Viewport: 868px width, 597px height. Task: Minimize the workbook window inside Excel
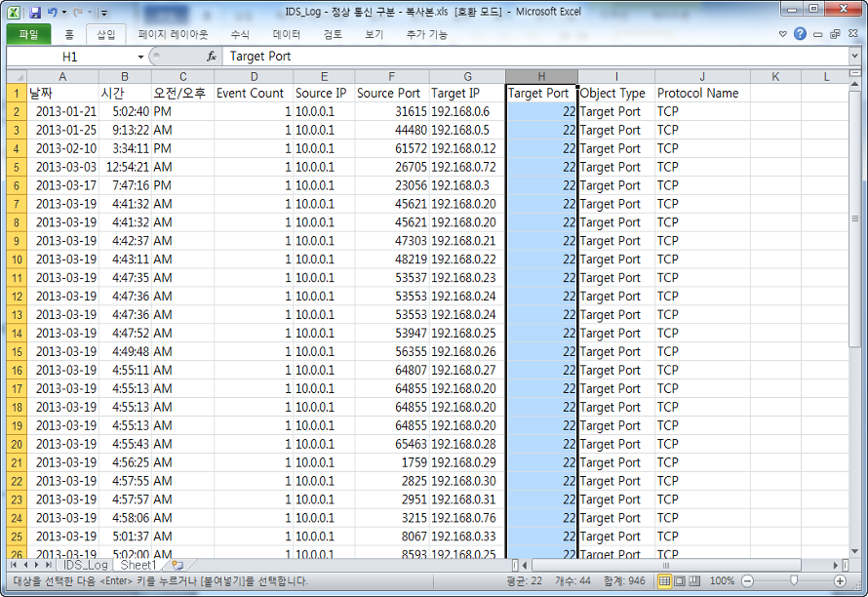[x=817, y=34]
